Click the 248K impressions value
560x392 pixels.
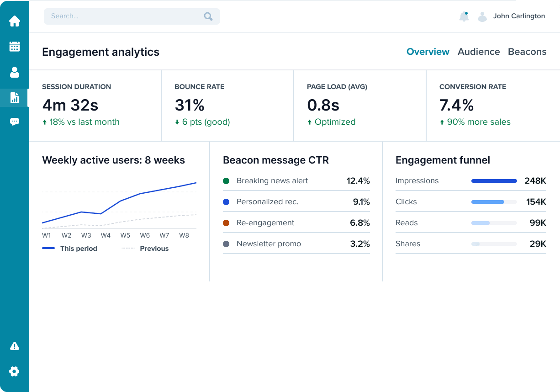tap(535, 181)
